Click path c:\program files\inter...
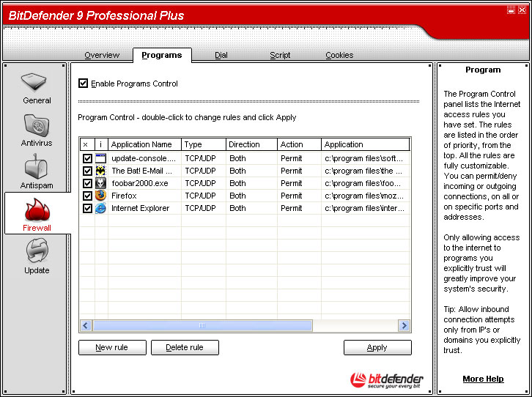This screenshot has width=532, height=397. (x=365, y=208)
